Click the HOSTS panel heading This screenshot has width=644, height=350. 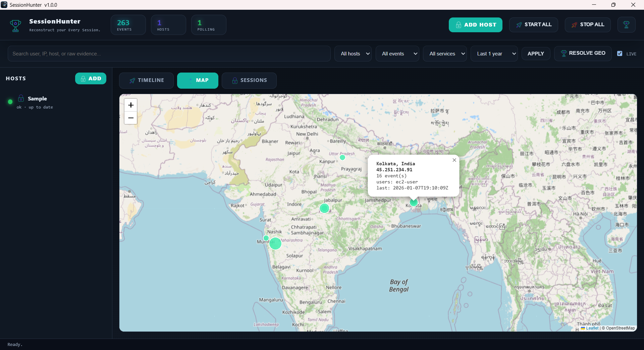(16, 78)
